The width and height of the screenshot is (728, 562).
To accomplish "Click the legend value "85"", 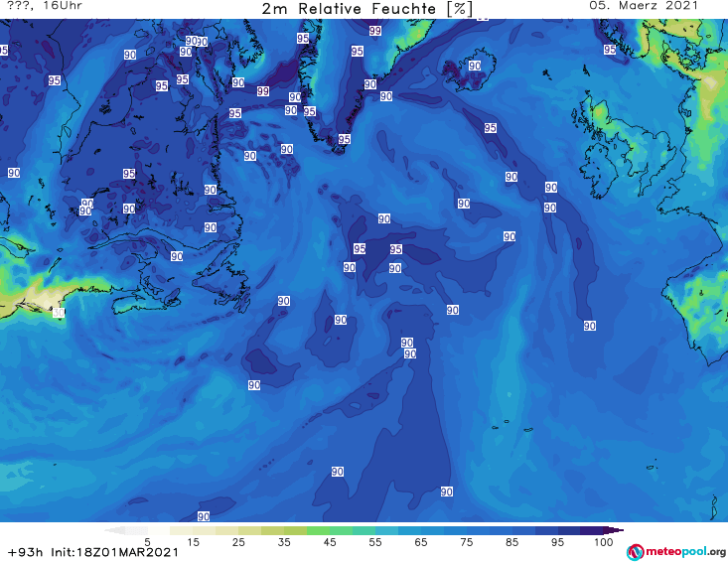I will click(511, 542).
